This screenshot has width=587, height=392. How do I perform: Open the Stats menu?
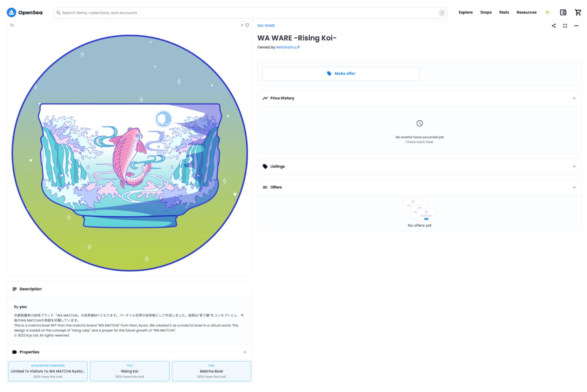click(504, 12)
